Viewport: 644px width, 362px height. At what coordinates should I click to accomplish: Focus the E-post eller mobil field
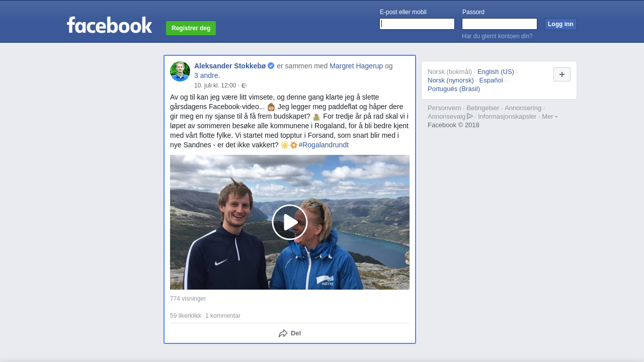[x=417, y=24]
